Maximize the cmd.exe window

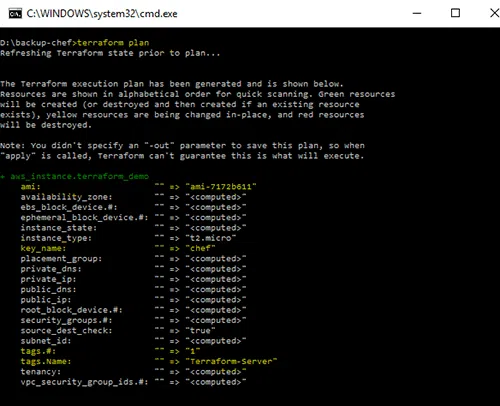pyautogui.click(x=455, y=13)
